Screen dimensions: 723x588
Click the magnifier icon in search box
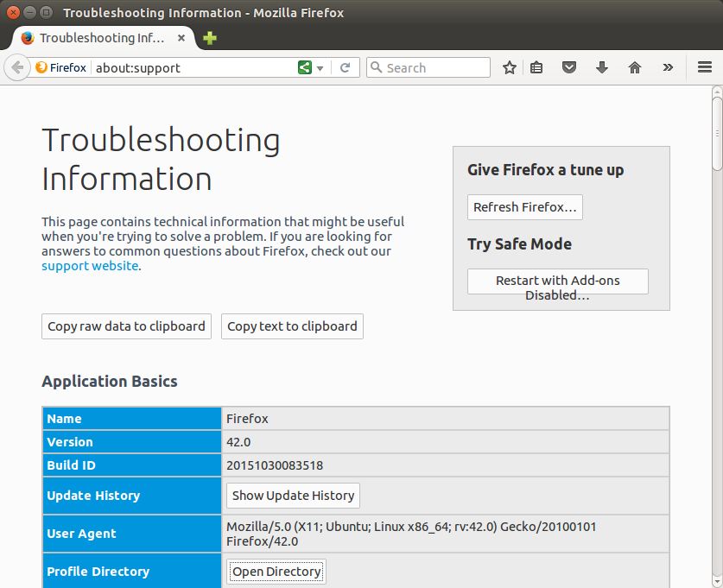tap(377, 67)
